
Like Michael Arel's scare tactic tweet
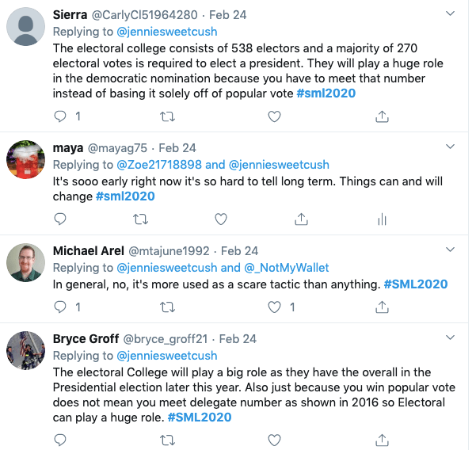tap(274, 307)
